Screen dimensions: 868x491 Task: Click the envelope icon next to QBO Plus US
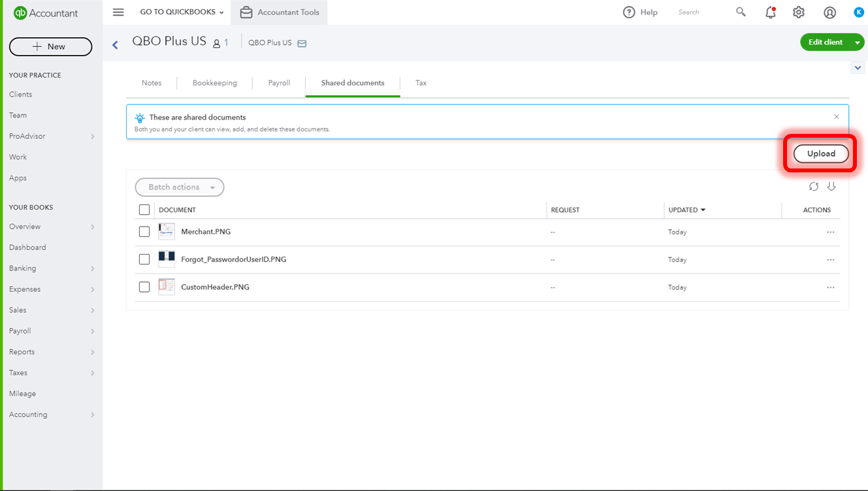pyautogui.click(x=301, y=42)
